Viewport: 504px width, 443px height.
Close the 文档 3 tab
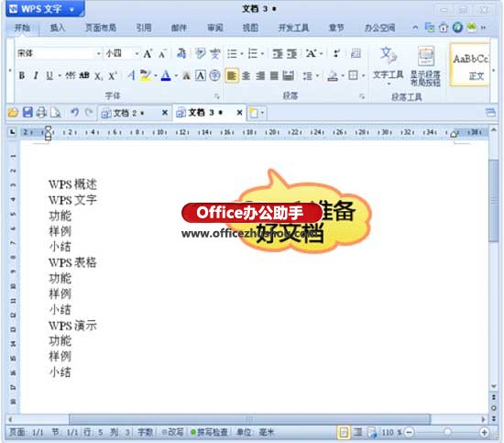click(239, 113)
